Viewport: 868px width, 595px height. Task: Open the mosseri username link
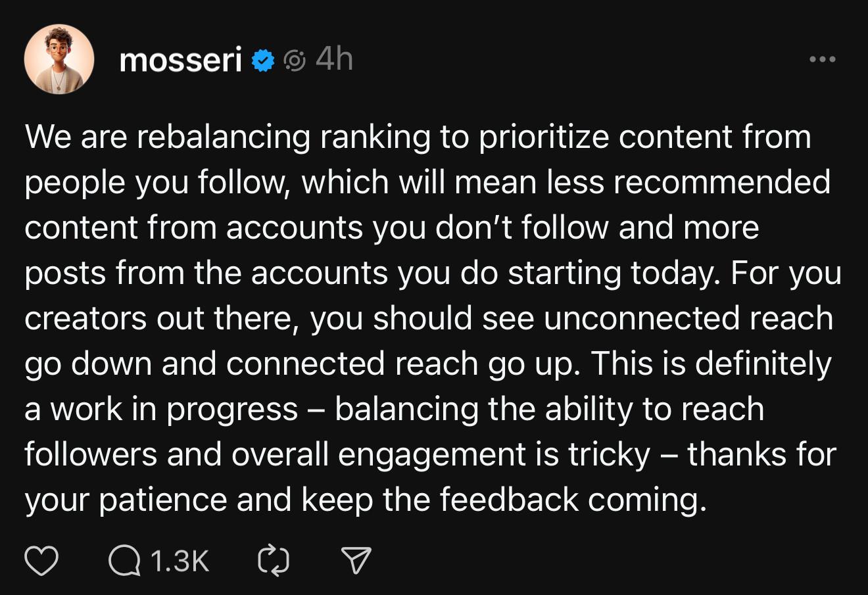pos(181,61)
